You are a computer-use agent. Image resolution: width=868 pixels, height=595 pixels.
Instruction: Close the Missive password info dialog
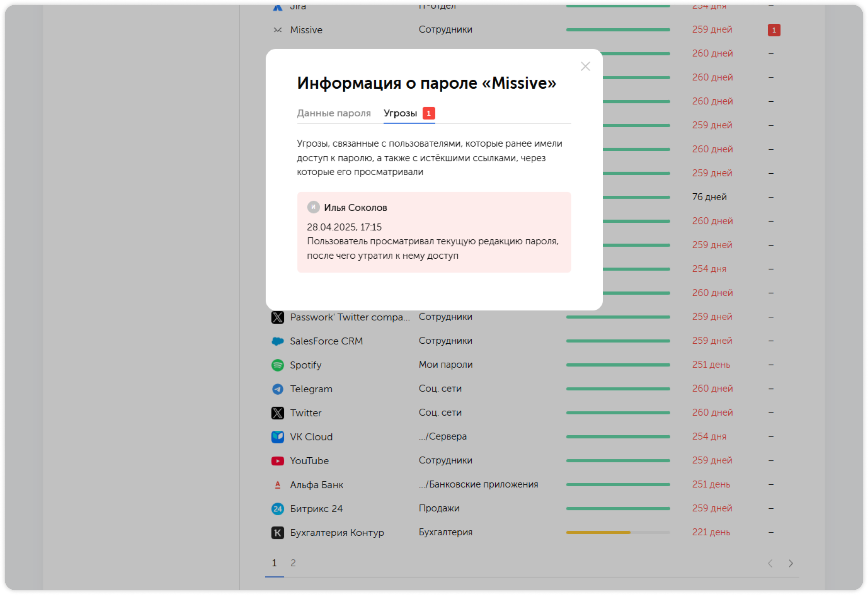[585, 66]
